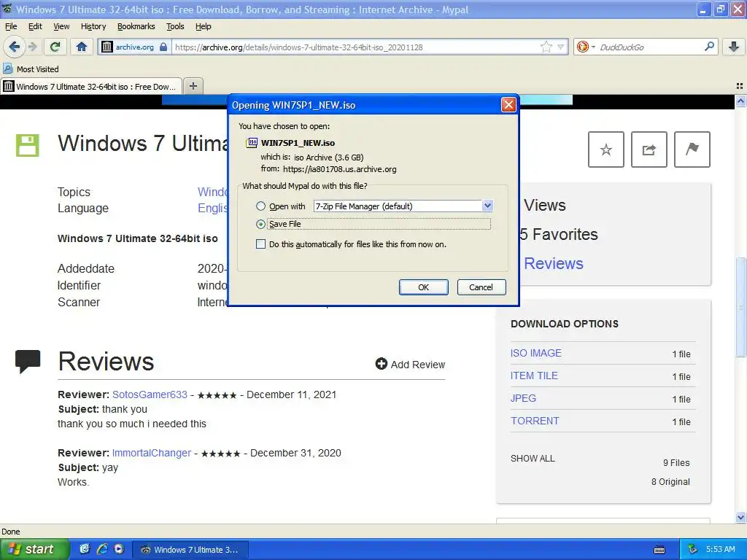Click the Share button icon
Image resolution: width=747 pixels, height=560 pixels.
(x=649, y=149)
